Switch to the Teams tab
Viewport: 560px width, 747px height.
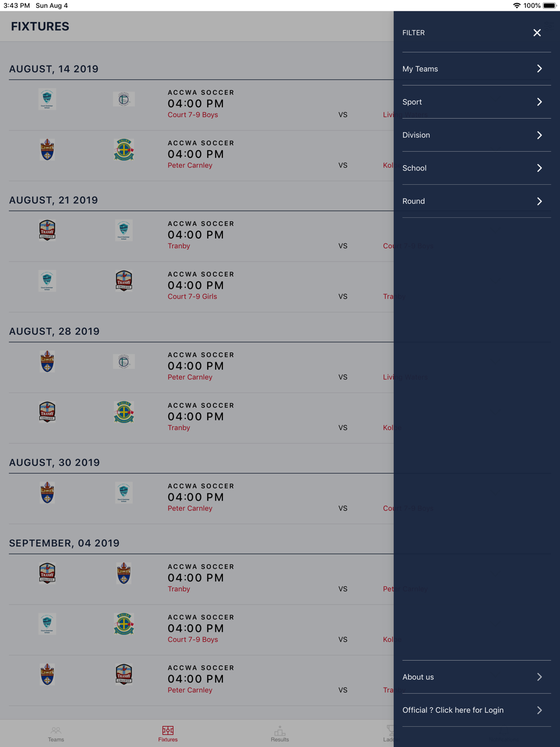(x=56, y=734)
